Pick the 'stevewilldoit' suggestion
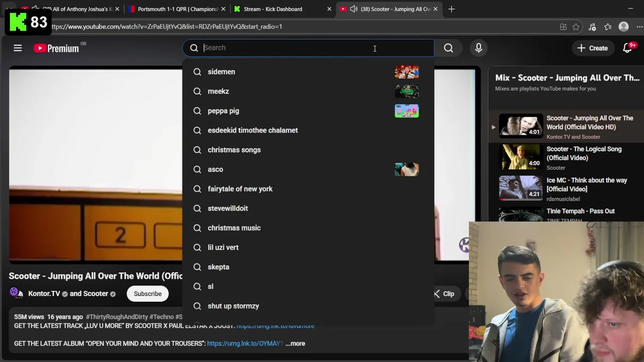 point(308,208)
